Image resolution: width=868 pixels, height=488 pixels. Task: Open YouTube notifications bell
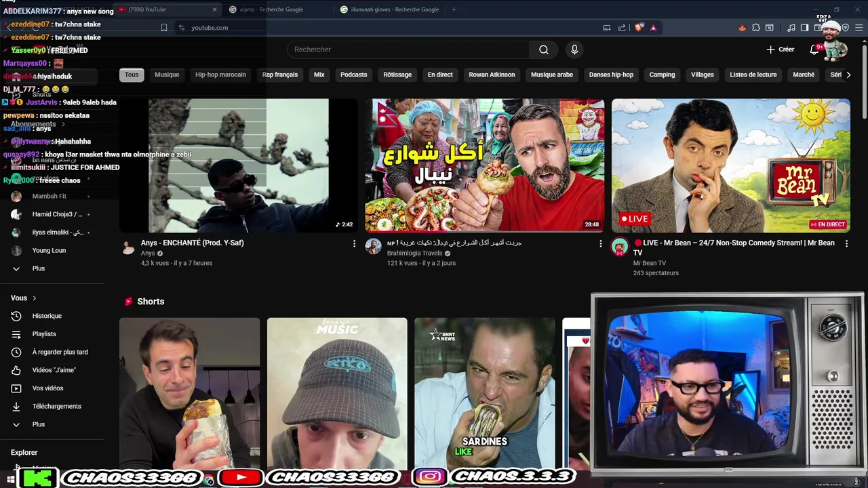pos(815,49)
